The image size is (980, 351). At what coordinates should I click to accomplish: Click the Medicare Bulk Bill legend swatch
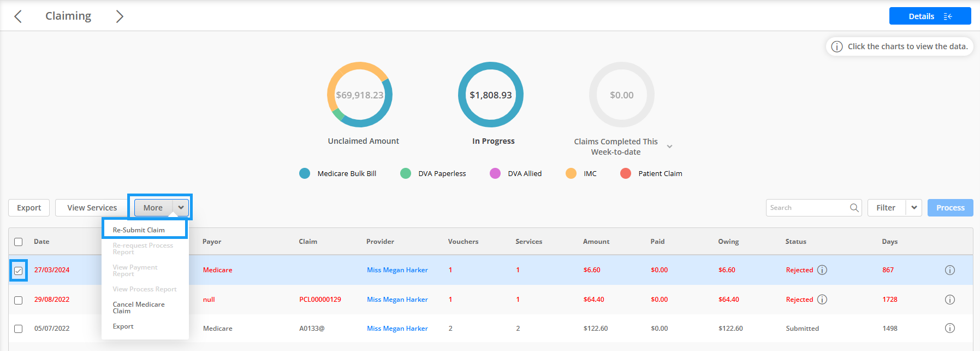(x=305, y=173)
